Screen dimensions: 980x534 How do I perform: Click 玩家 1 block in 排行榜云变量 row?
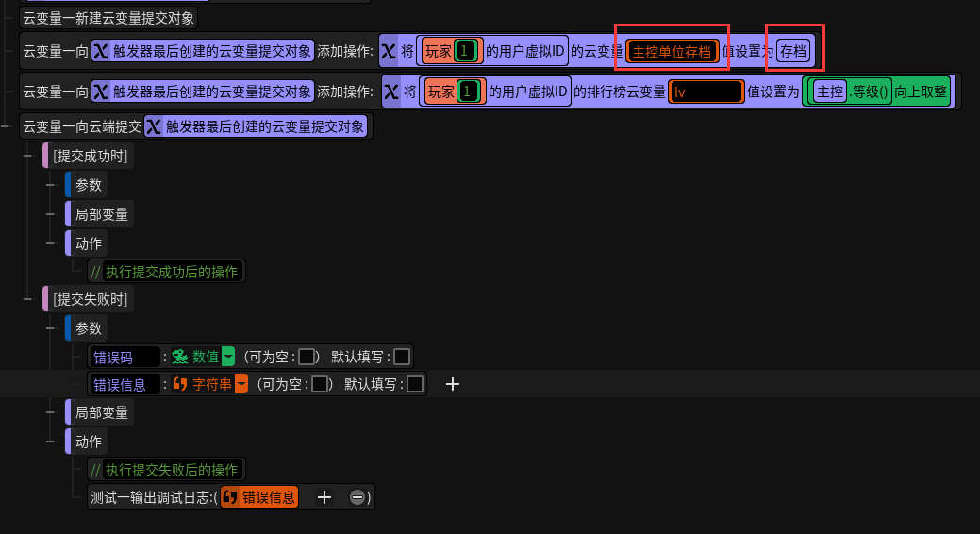click(455, 92)
